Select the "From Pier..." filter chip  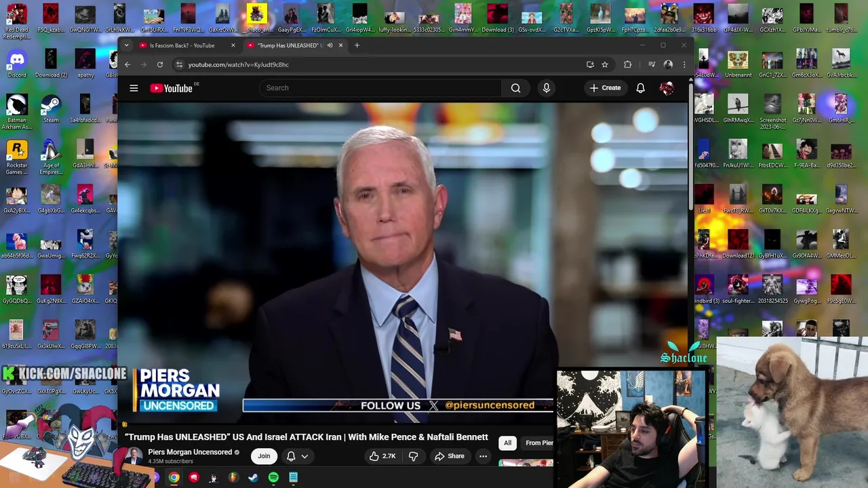point(538,443)
